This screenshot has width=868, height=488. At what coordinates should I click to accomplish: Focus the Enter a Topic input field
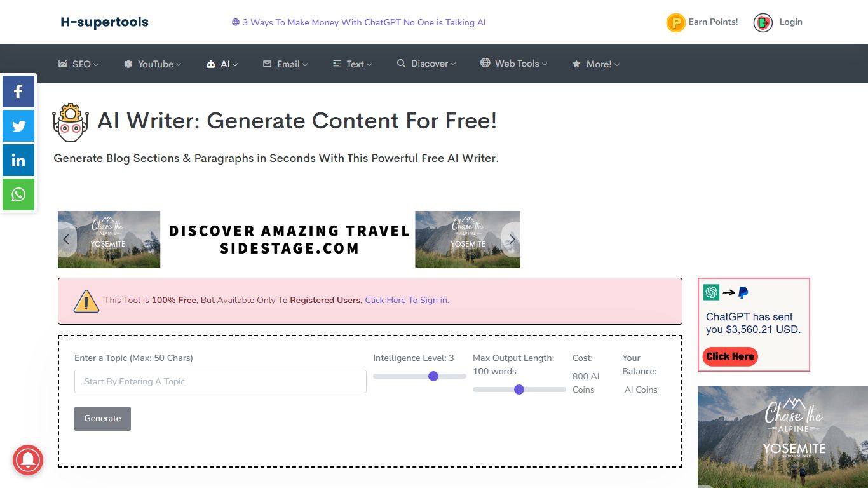pyautogui.click(x=220, y=382)
